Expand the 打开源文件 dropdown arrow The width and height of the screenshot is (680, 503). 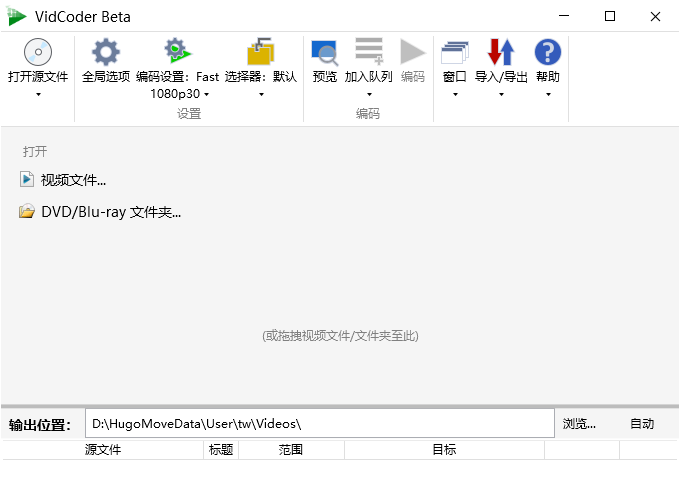pos(38,95)
